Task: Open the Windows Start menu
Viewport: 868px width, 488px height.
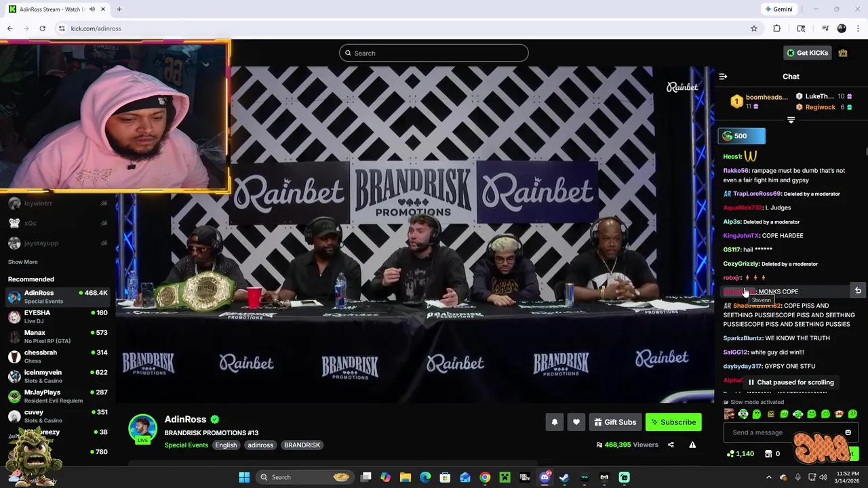Action: pyautogui.click(x=244, y=477)
